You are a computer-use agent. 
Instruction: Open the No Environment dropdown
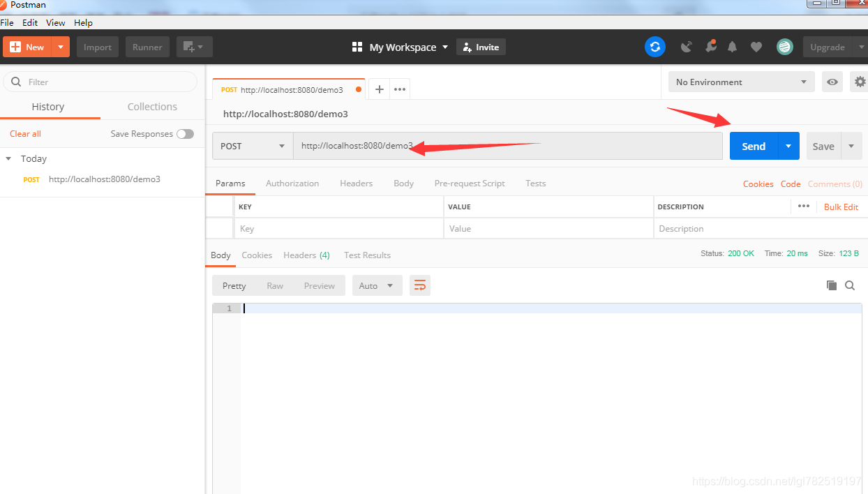(x=741, y=82)
